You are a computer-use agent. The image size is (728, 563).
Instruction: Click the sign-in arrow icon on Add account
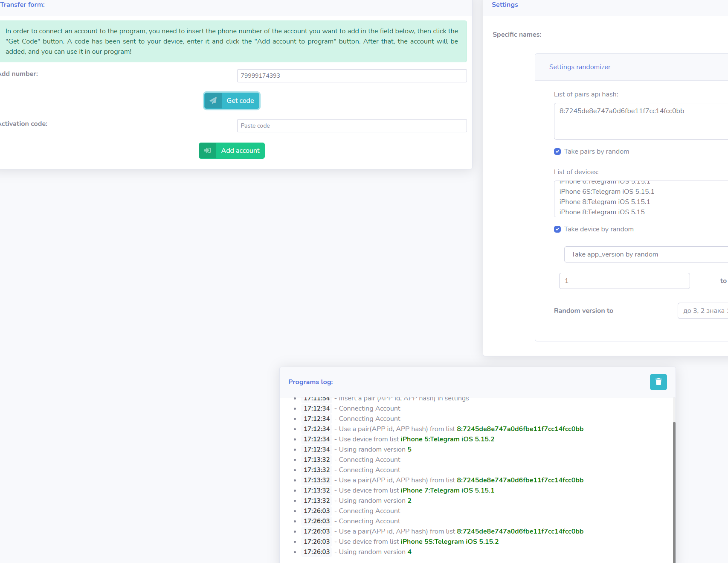pyautogui.click(x=208, y=151)
